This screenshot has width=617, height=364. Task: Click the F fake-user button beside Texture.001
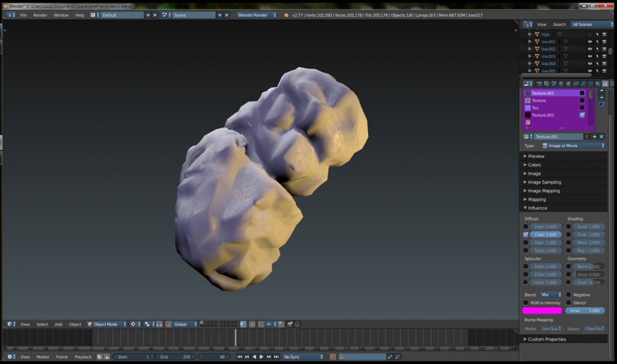point(587,137)
